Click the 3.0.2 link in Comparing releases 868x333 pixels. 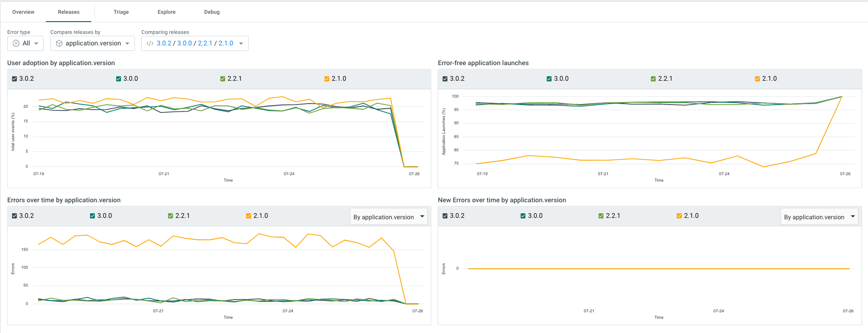pos(164,43)
